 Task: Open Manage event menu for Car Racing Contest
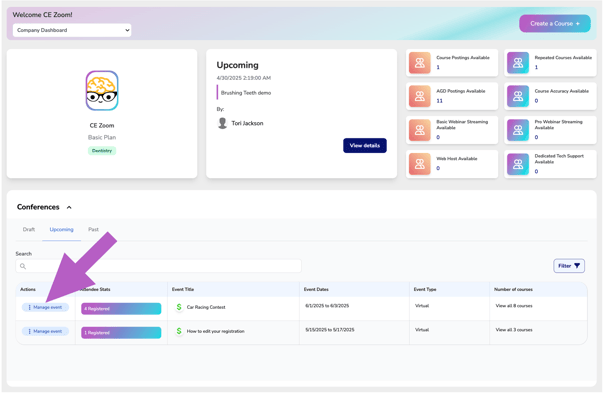point(45,307)
